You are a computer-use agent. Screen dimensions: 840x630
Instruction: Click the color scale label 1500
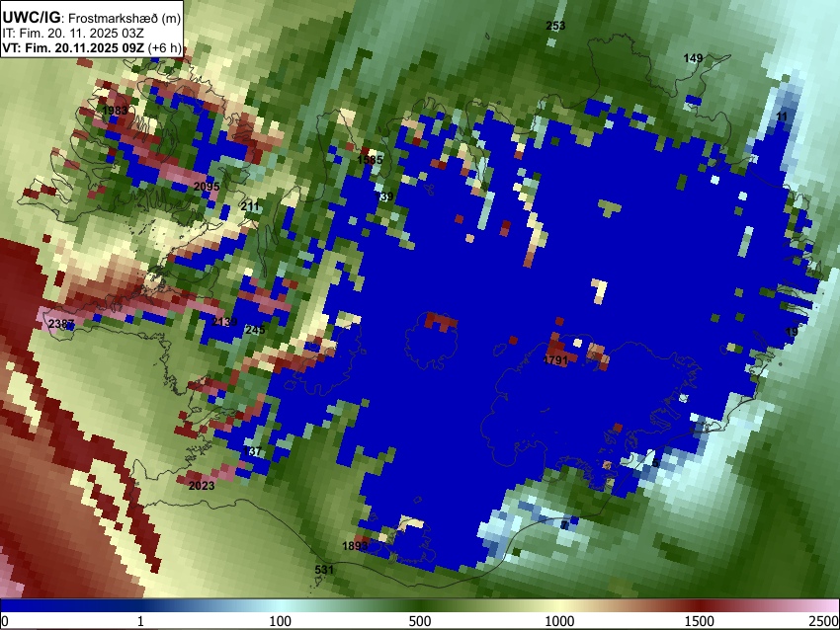point(700,621)
